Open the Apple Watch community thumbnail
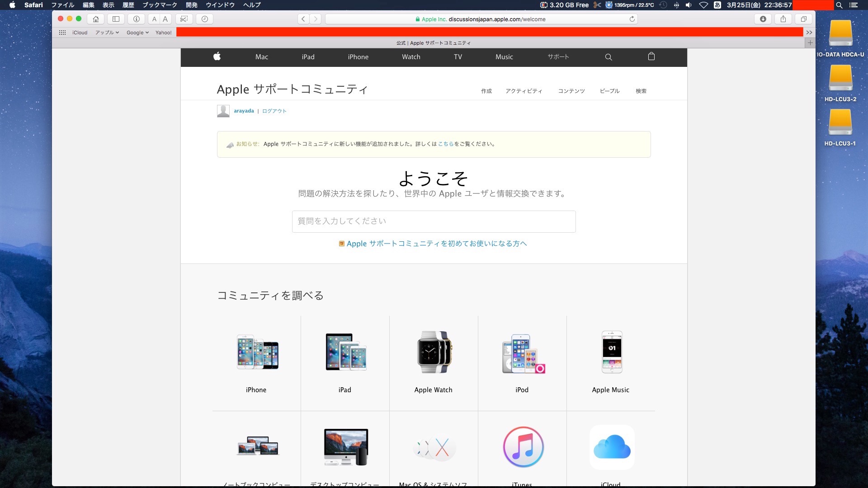Screen dimensions: 868x488 pyautogui.click(x=434, y=352)
